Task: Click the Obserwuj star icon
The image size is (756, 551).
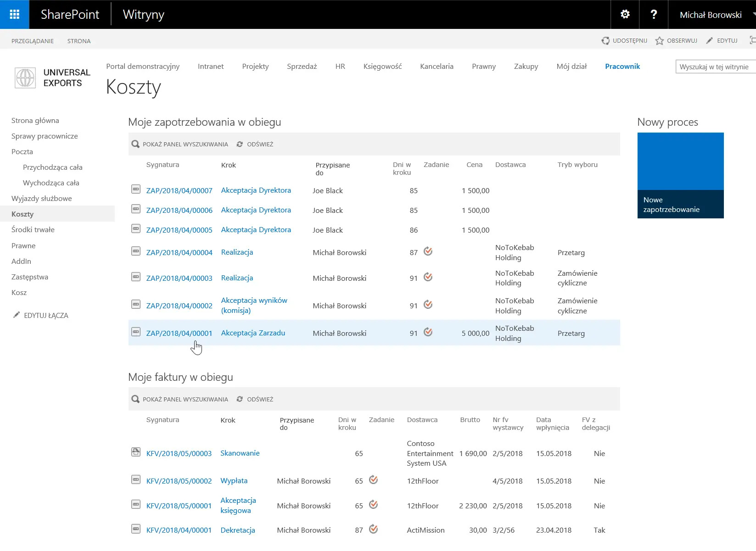Action: (659, 41)
